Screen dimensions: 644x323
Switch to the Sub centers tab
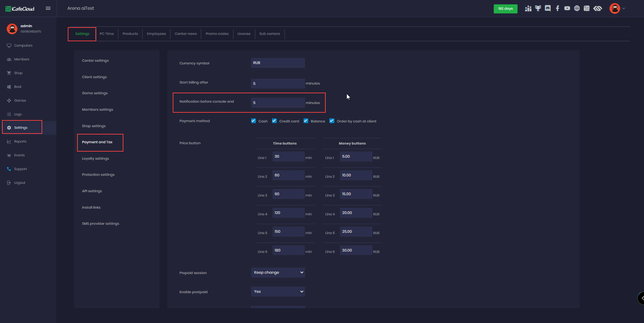click(x=270, y=34)
